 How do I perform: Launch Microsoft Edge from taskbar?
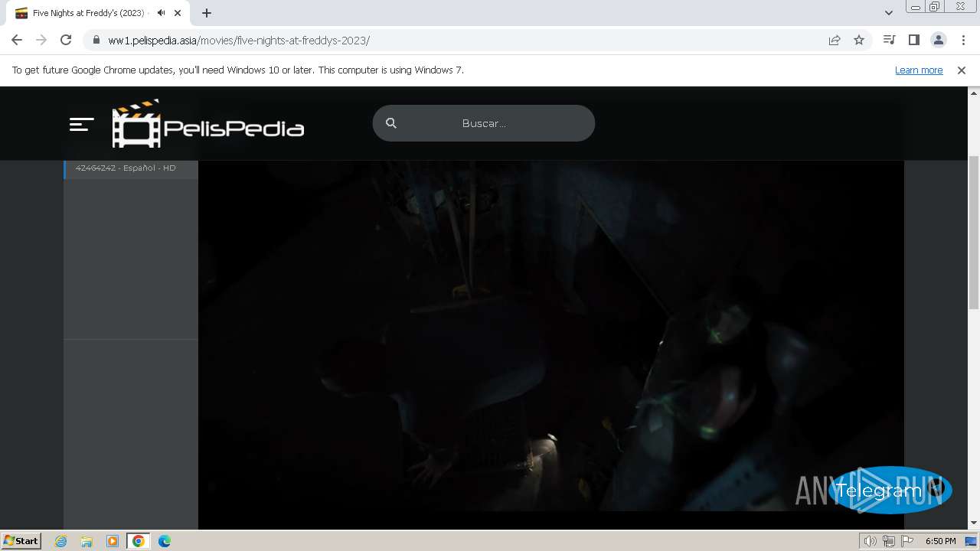165,541
